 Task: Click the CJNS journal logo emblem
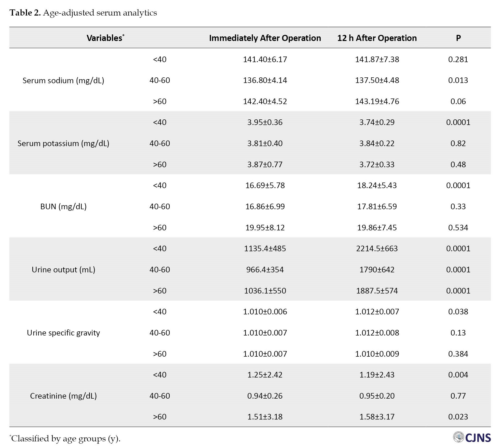(458, 437)
